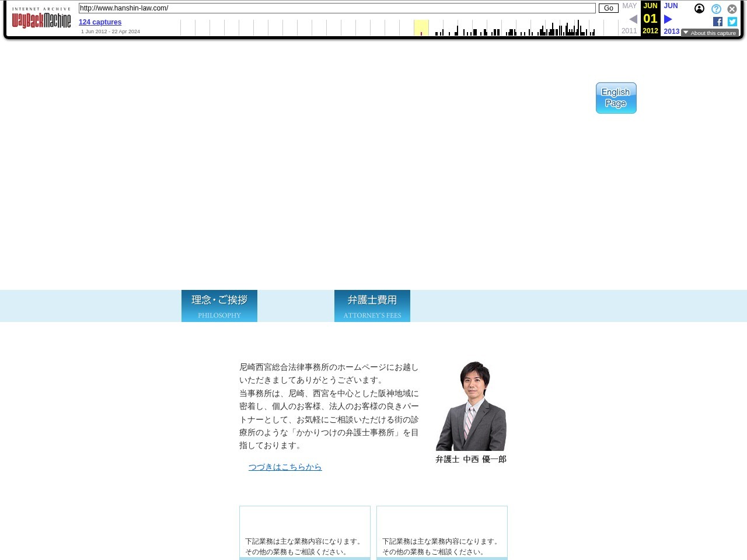
Task: Open the English Page button
Action: [616, 98]
